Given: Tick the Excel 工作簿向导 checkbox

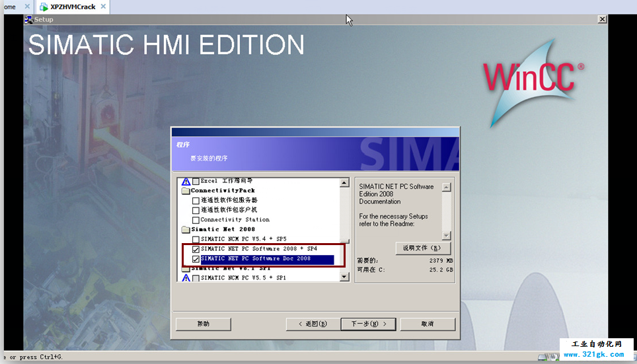Looking at the screenshot, I should pyautogui.click(x=196, y=181).
